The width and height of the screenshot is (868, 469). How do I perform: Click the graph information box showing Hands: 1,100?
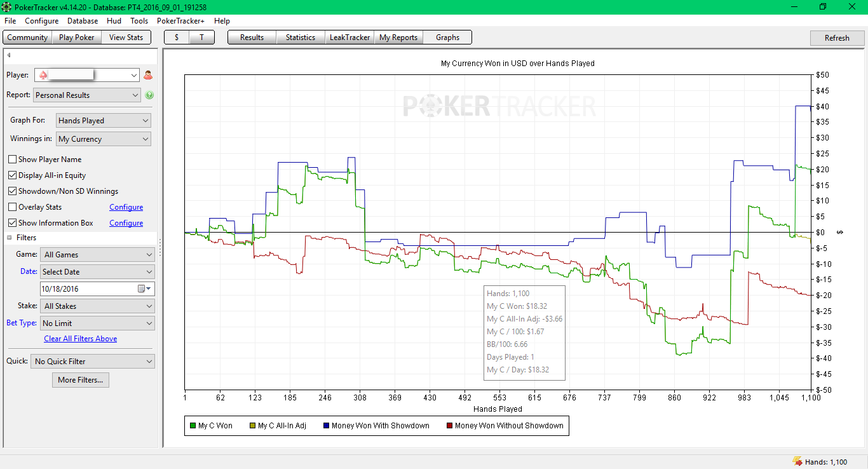[524, 333]
